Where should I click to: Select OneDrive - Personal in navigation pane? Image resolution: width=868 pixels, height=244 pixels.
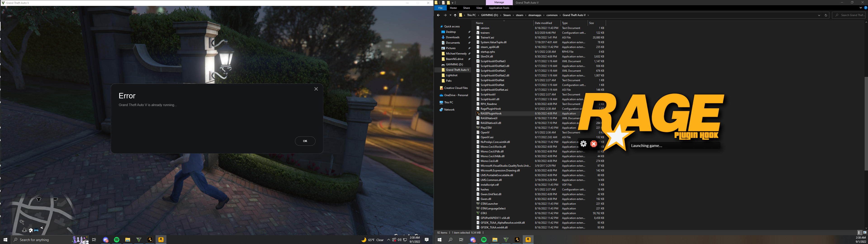pos(456,95)
